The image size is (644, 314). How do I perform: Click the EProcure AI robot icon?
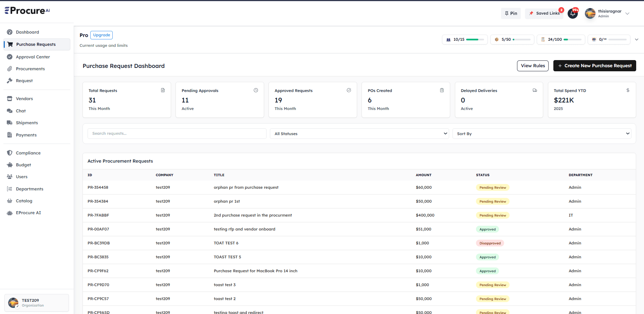click(10, 213)
